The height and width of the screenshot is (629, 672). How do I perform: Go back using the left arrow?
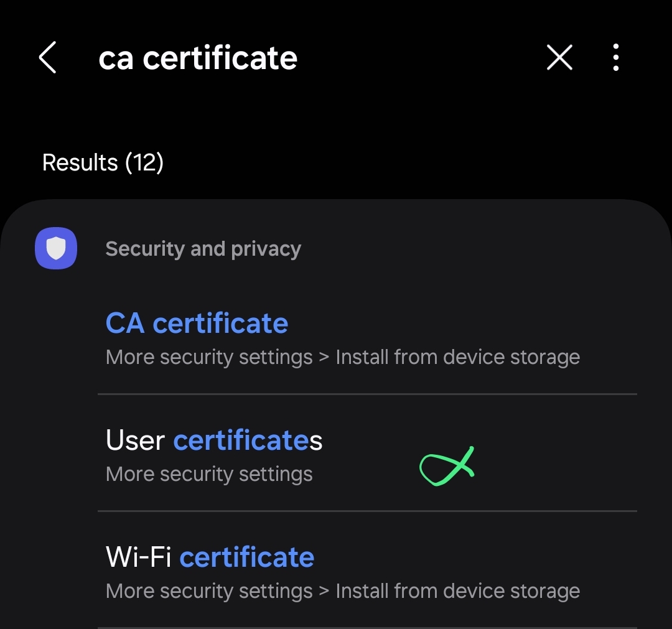[x=47, y=57]
